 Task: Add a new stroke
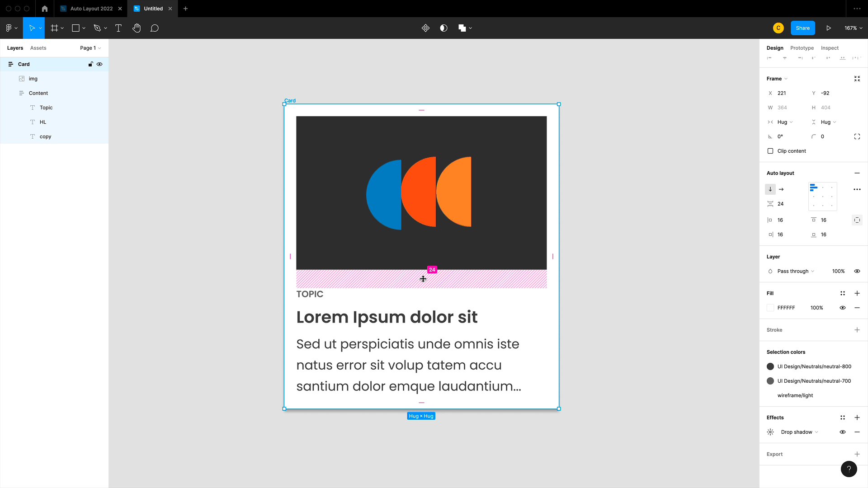click(857, 330)
